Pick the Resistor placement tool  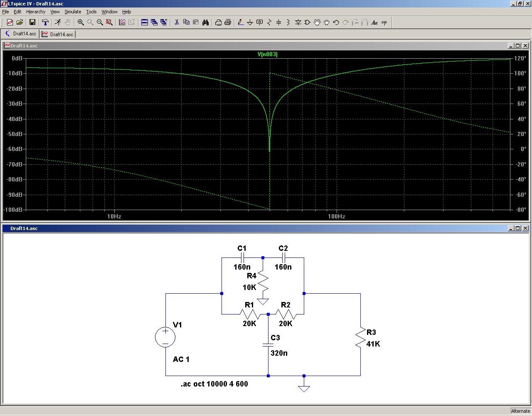(x=269, y=22)
